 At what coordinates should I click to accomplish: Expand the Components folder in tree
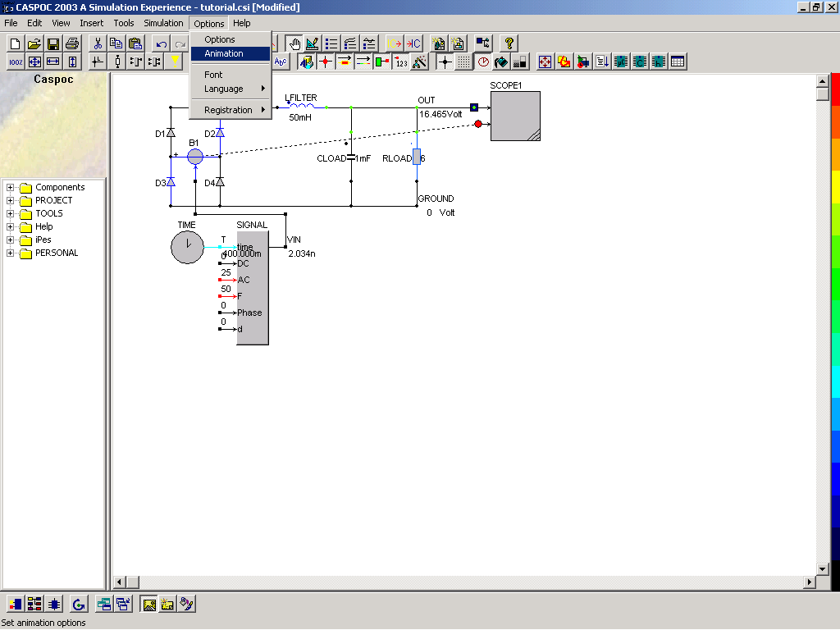coord(10,188)
